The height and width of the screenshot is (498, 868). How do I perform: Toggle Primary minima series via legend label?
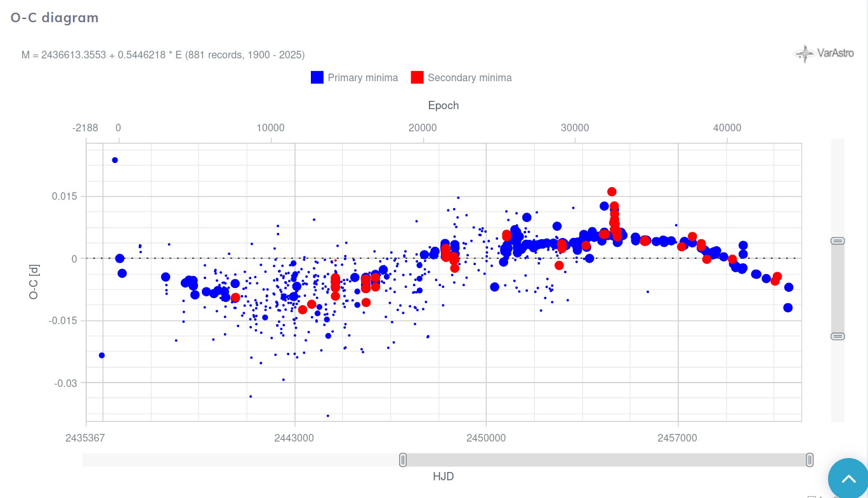[x=362, y=78]
